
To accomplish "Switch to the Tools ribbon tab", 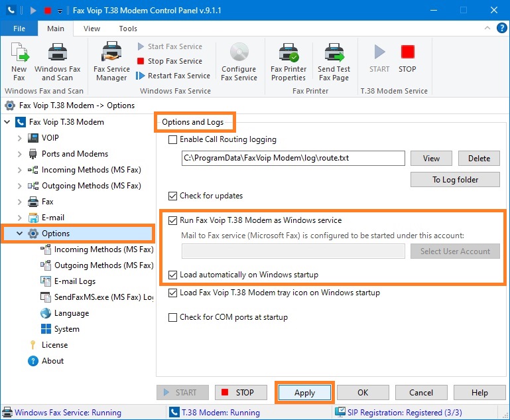I will click(128, 29).
